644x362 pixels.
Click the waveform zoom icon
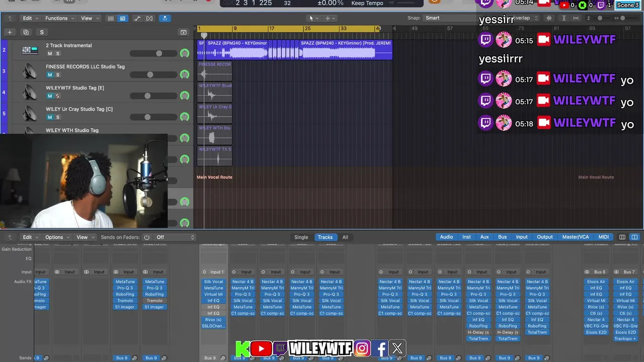click(549, 18)
